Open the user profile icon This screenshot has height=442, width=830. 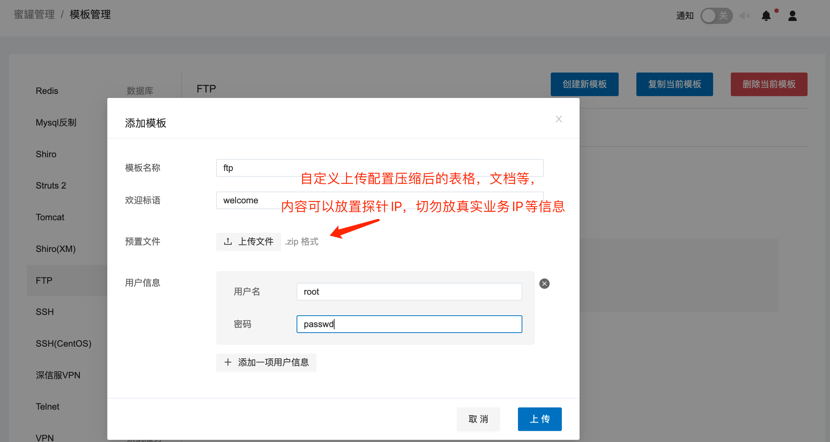(792, 16)
